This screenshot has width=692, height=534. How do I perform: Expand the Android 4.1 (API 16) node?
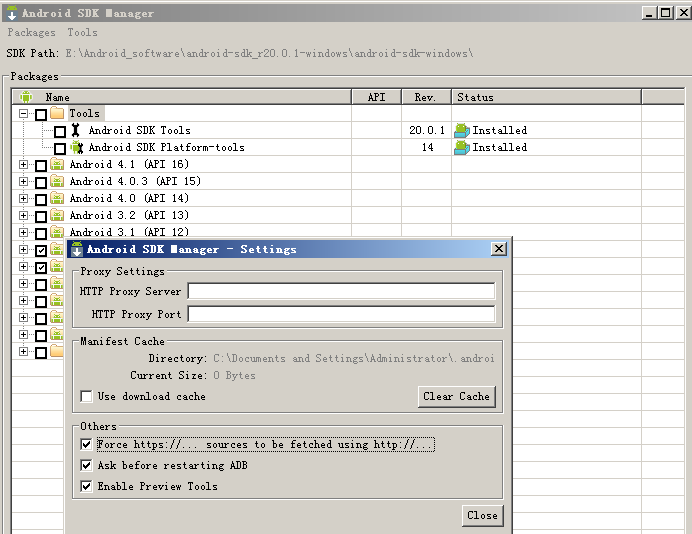pyautogui.click(x=23, y=165)
